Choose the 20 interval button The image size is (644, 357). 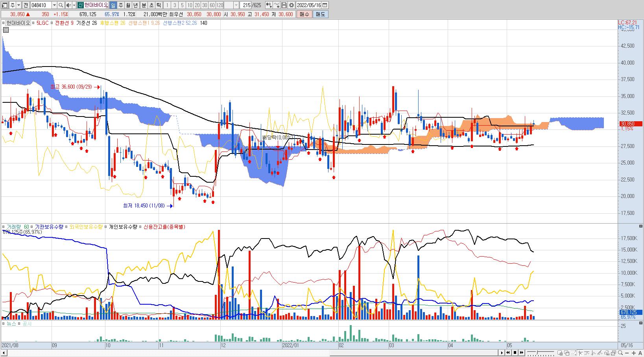(197, 5)
